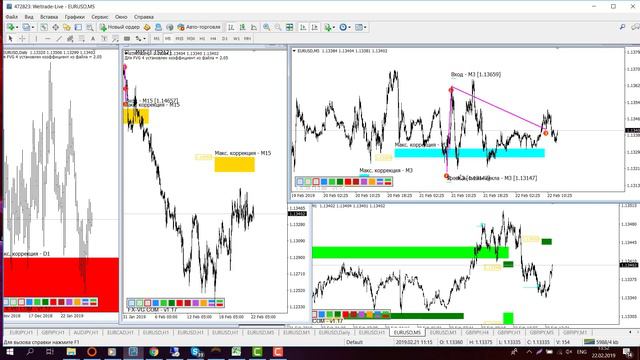This screenshot has height=360, width=640.
Task: Toggle chart shift from the toolbar
Action: click(315, 27)
